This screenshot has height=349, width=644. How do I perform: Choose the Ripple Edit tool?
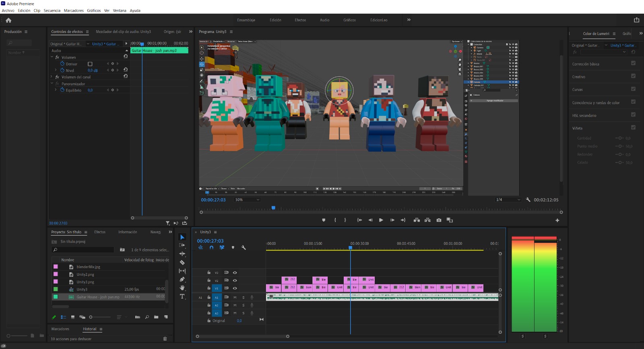point(182,254)
